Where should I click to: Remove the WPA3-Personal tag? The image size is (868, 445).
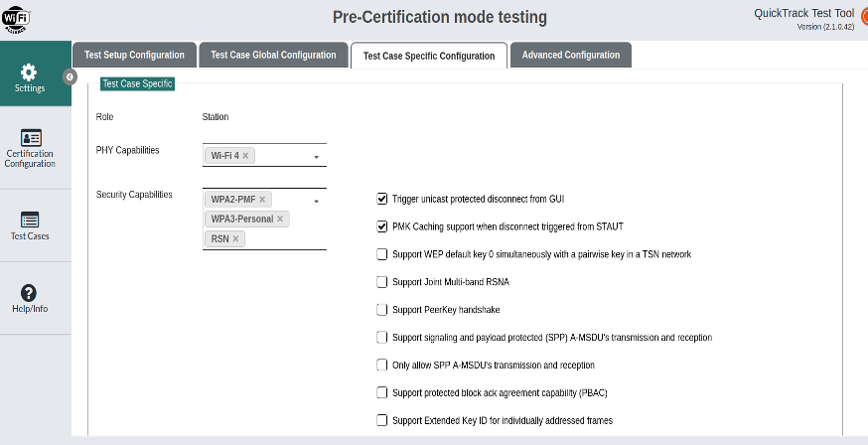pyautogui.click(x=280, y=219)
